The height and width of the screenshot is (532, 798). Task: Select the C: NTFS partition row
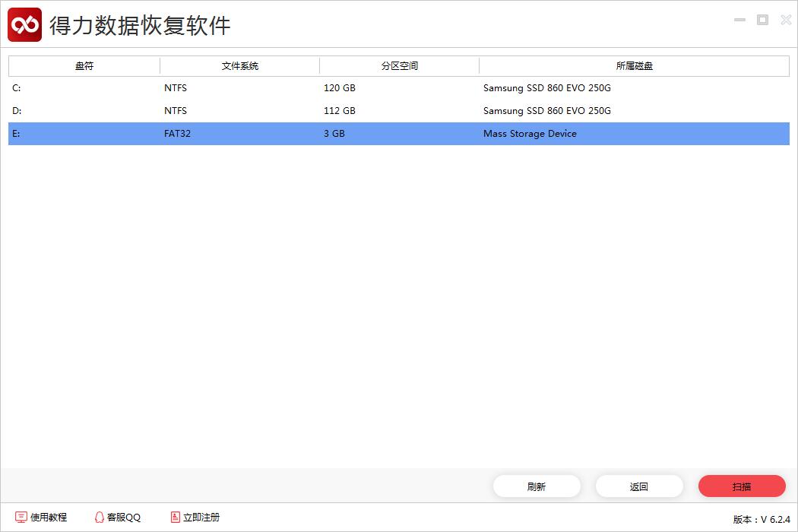[304, 88]
